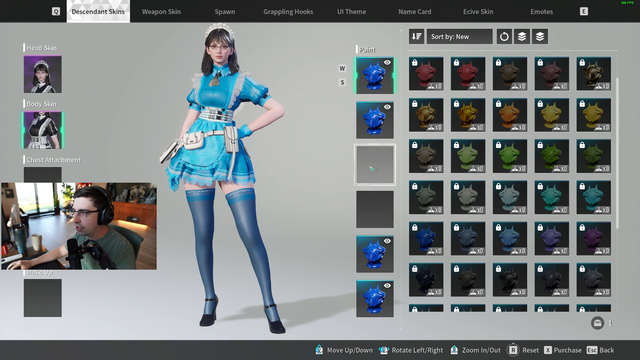Click the S key paint navigation icon
640x360 pixels.
click(342, 82)
